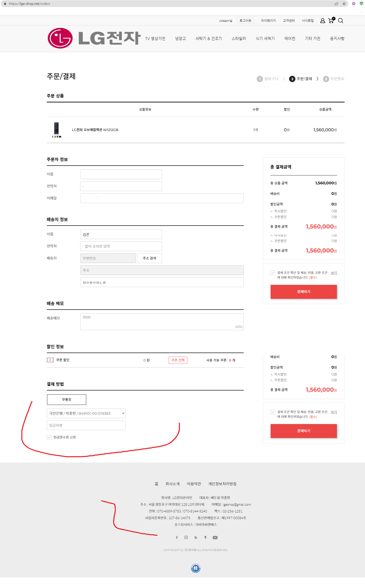Open 공지사항 menu

click(x=337, y=39)
